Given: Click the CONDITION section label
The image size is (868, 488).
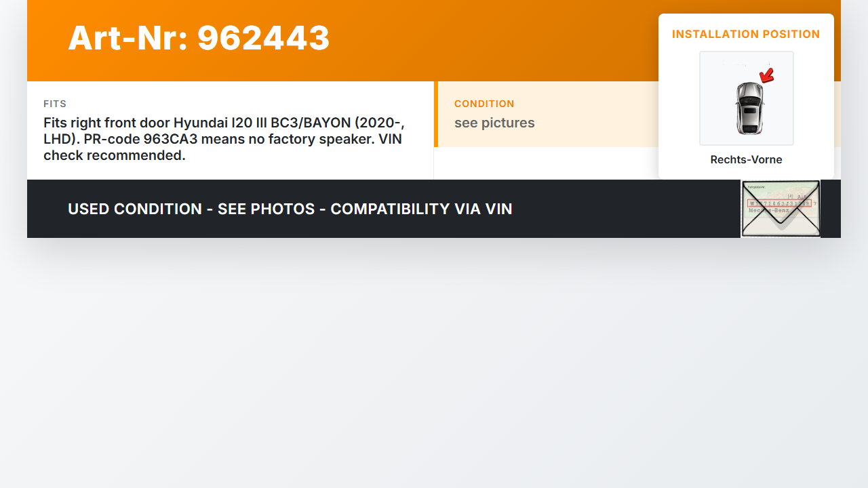Looking at the screenshot, I should point(484,104).
